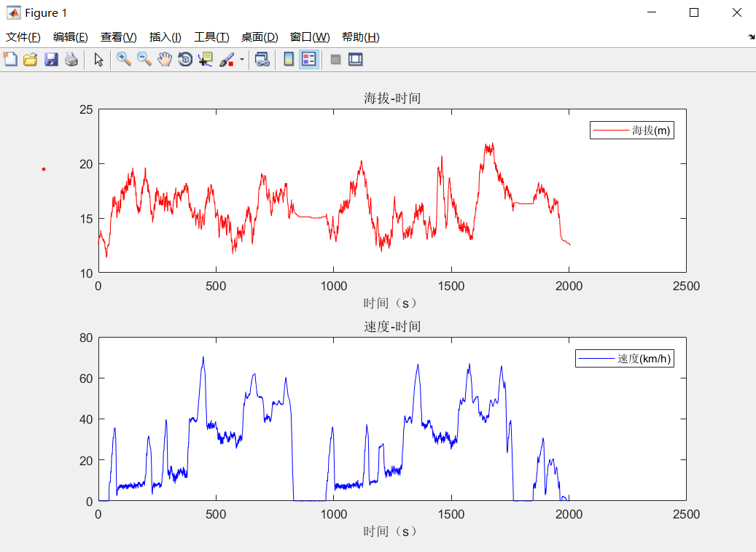Save the figure using the disk icon
This screenshot has height=552, width=756.
click(x=51, y=59)
